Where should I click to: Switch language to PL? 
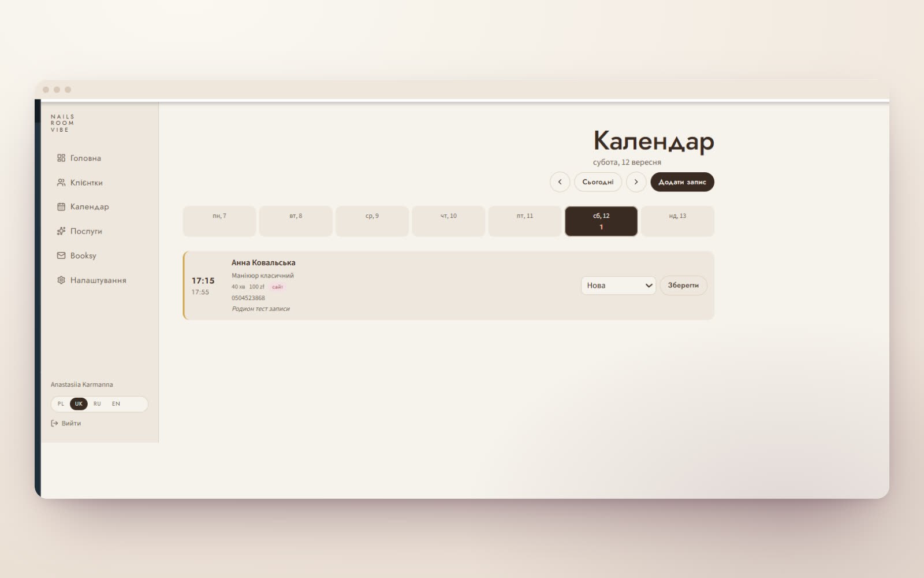click(x=61, y=404)
